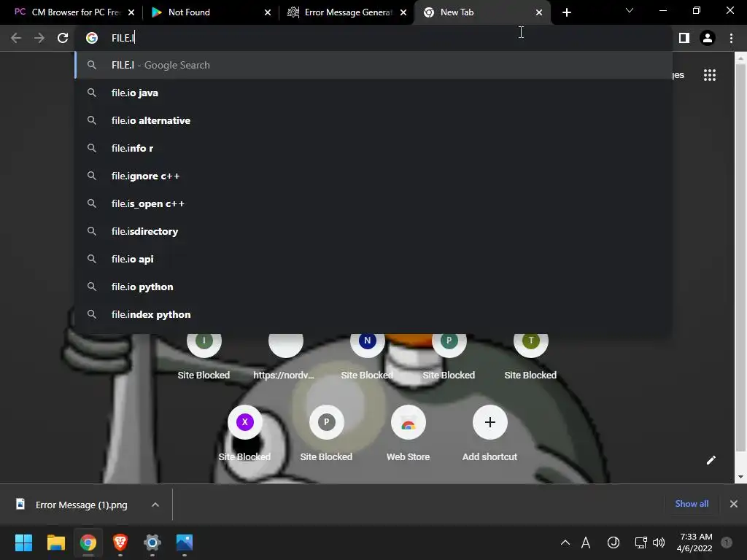This screenshot has height=560, width=747.
Task: Open the Google apps grid
Action: tap(709, 75)
